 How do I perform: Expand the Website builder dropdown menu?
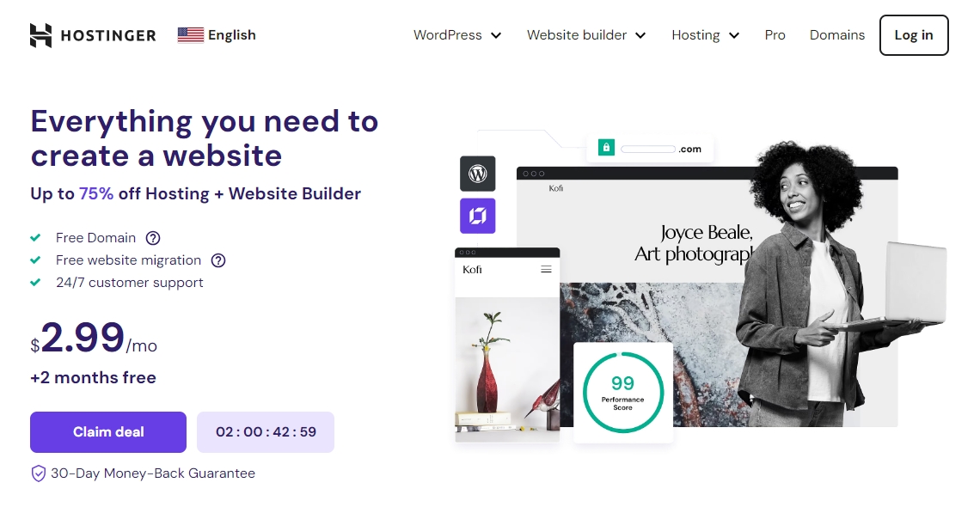(586, 35)
